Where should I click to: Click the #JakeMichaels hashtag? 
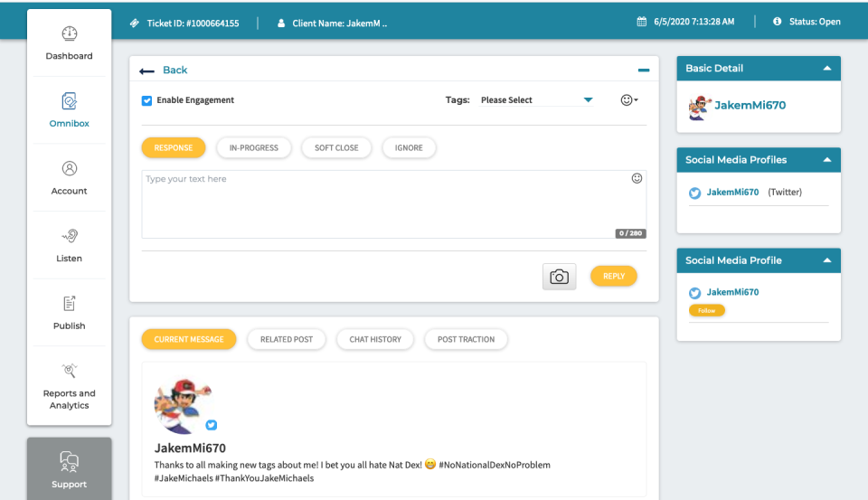tap(184, 478)
